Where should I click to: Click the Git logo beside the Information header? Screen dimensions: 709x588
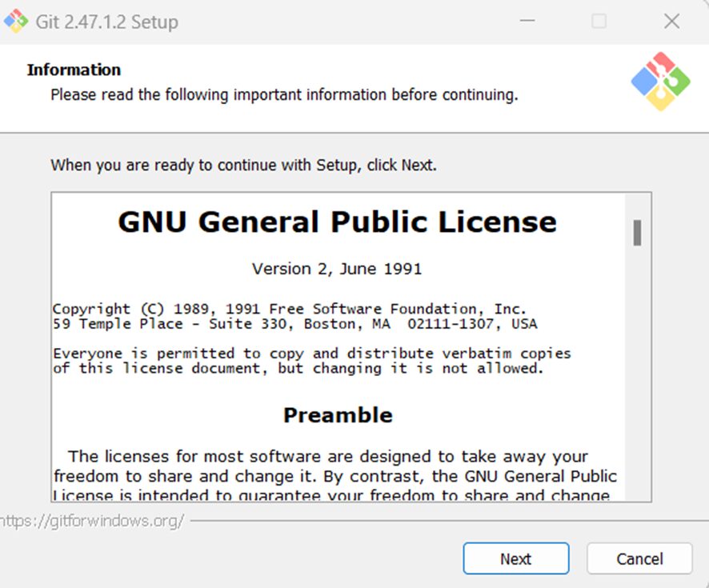[659, 81]
